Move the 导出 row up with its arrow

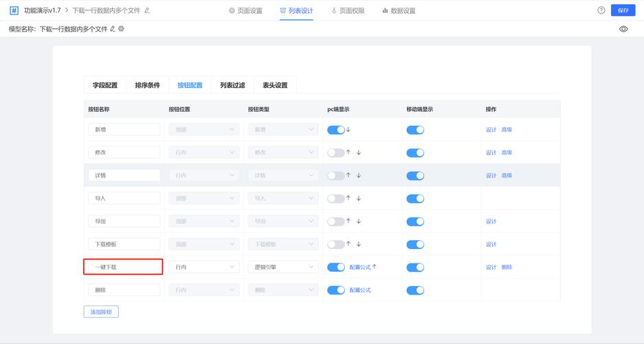point(348,221)
